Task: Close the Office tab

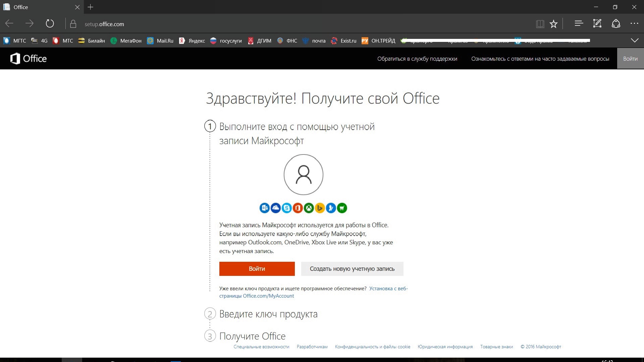Action: click(77, 7)
